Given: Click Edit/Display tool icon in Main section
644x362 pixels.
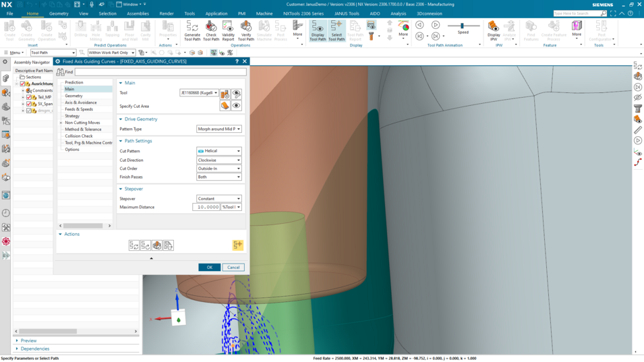Looking at the screenshot, I should [x=237, y=94].
